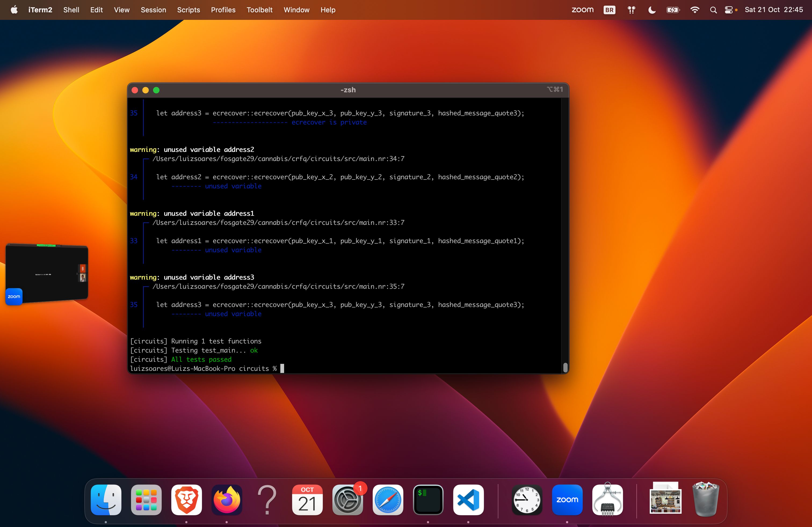Screen dimensions: 812x527
Task: Open System Information from the Dock
Action: 607,500
